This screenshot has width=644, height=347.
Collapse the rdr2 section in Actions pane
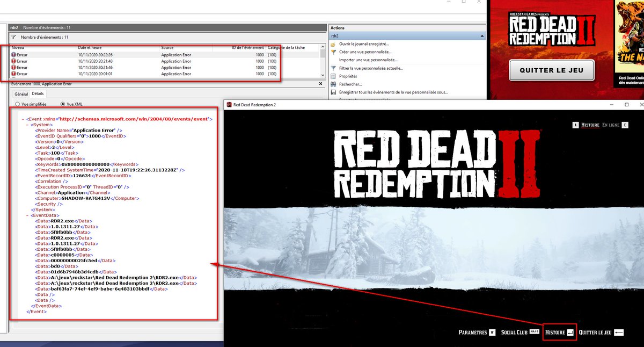tap(482, 36)
